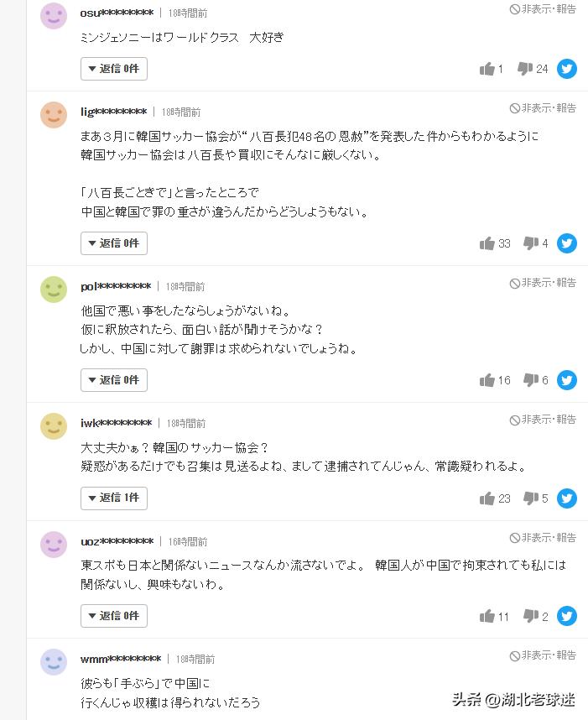The height and width of the screenshot is (720, 588).
Task: Open 返信 0件 dropdown under lig's comment
Action: (x=113, y=243)
